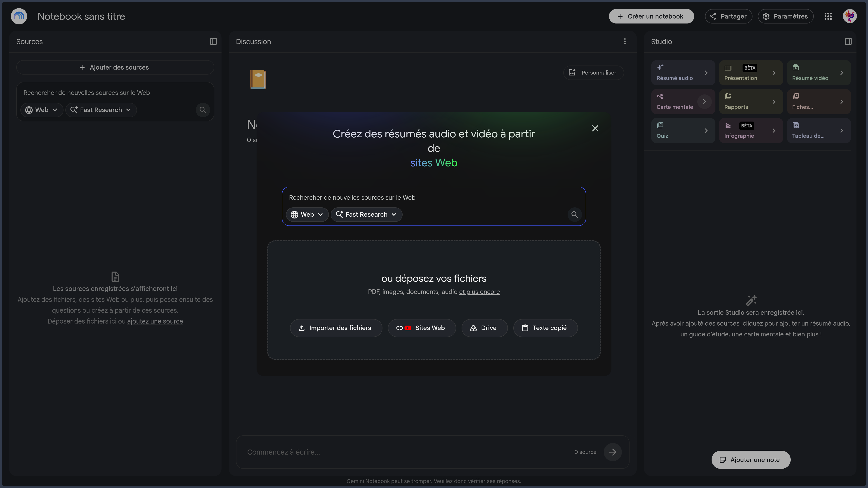Click the Résumé vidéo icon
The width and height of the screenshot is (868, 488).
click(796, 67)
